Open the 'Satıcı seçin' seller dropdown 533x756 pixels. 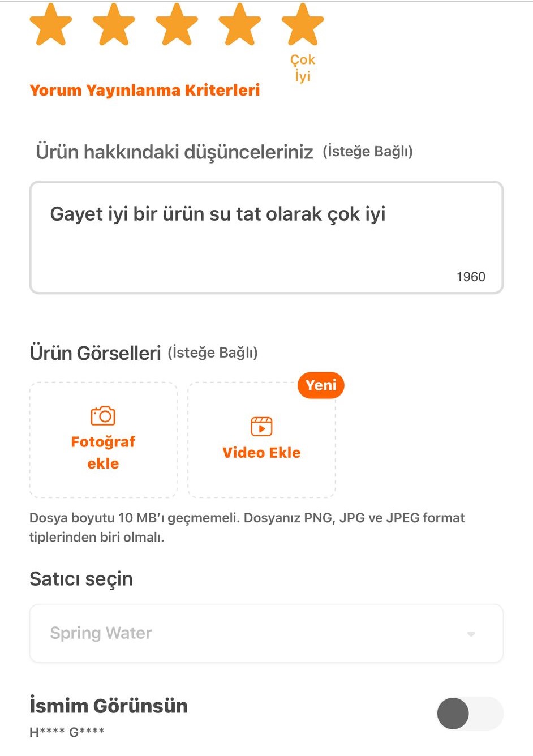[266, 633]
